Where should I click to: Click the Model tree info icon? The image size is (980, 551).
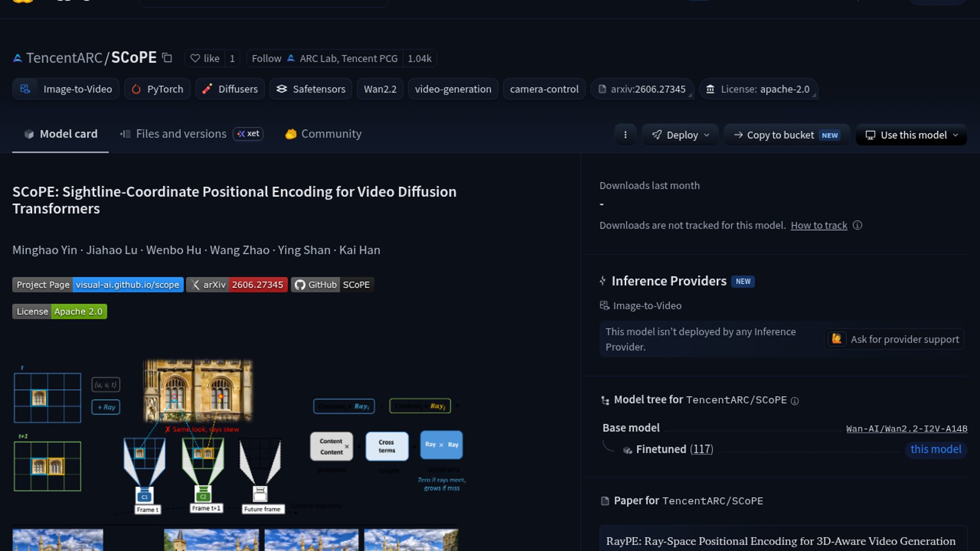(795, 401)
